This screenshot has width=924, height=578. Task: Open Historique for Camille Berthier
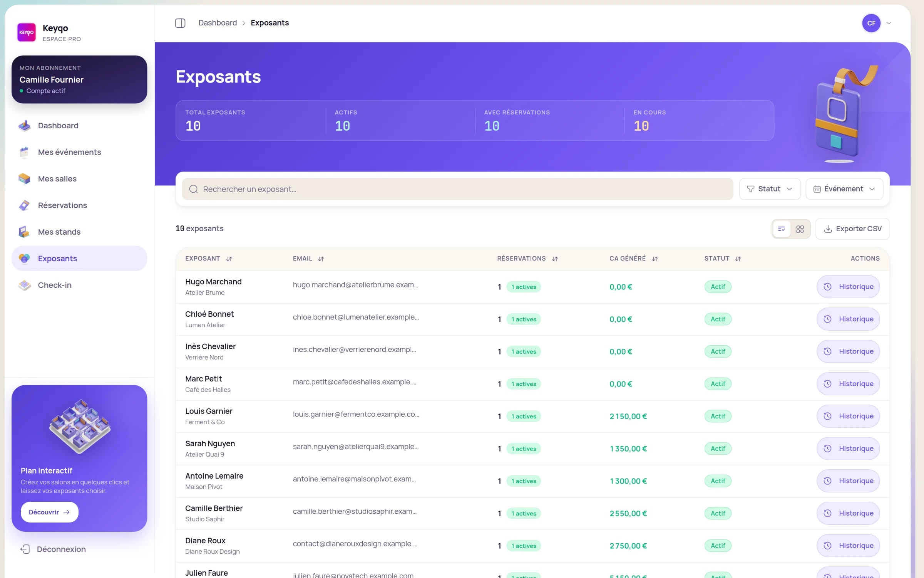(848, 513)
